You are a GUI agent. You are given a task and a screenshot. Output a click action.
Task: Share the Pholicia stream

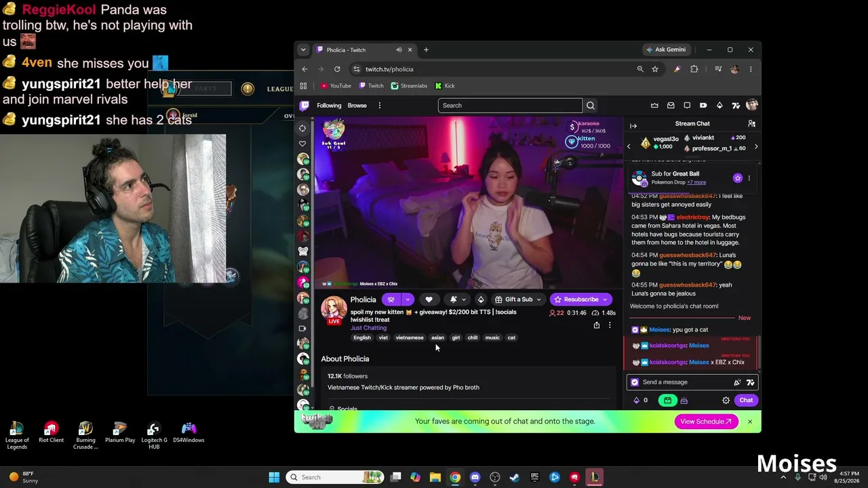tap(597, 325)
